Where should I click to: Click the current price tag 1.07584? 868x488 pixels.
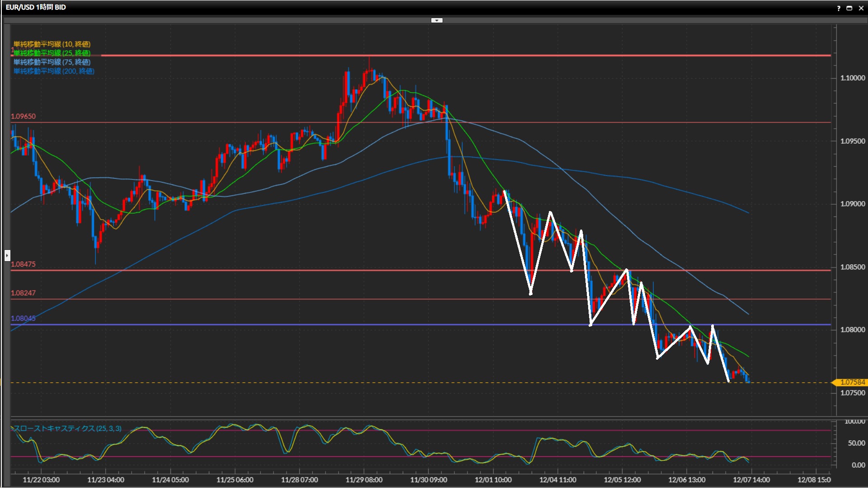pos(852,382)
